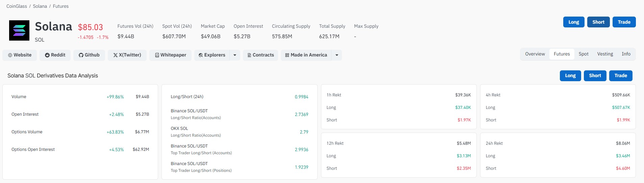Viewport: 644px width, 183px height.
Task: Click the Solana SOL Derivatives Data Analysis heading
Action: click(x=53, y=76)
